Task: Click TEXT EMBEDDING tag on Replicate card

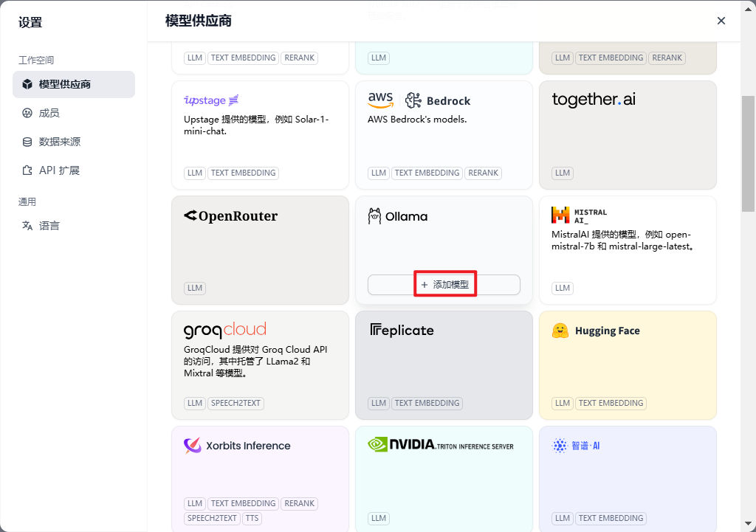Action: click(427, 404)
